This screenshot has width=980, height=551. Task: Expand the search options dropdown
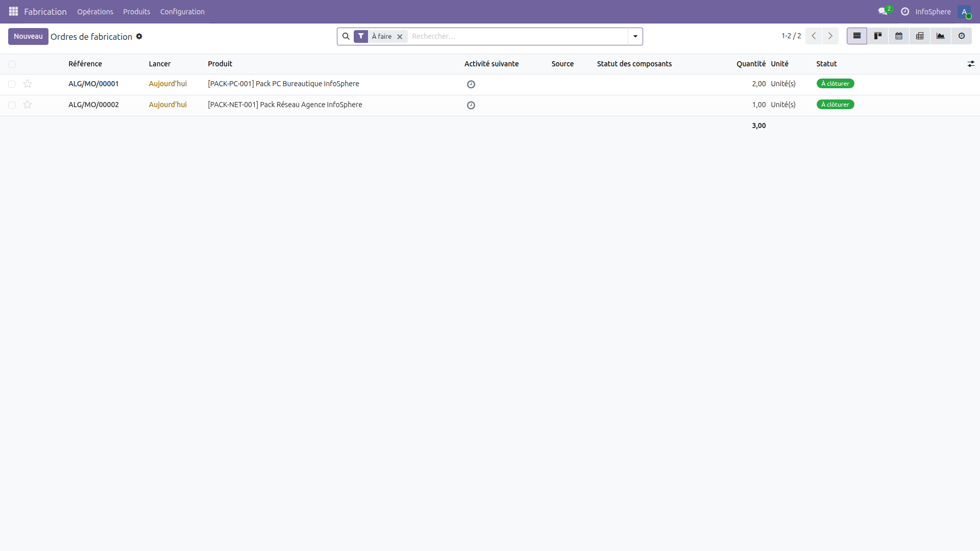click(x=634, y=36)
